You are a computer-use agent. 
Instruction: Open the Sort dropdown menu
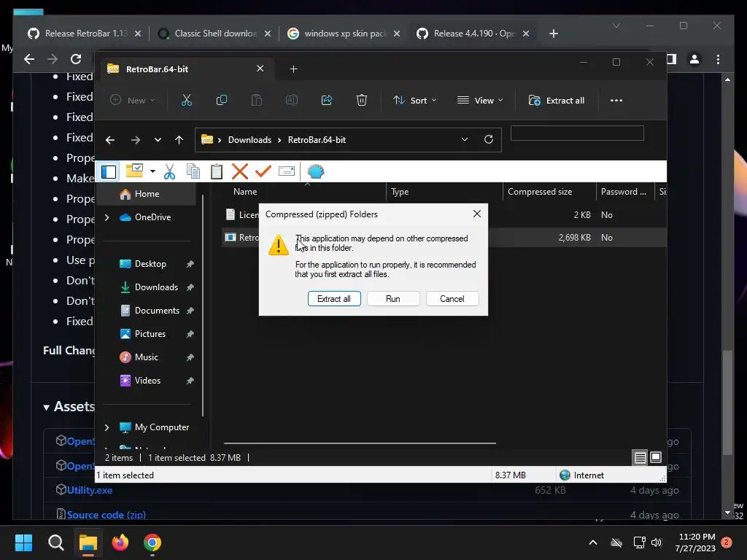pos(414,101)
